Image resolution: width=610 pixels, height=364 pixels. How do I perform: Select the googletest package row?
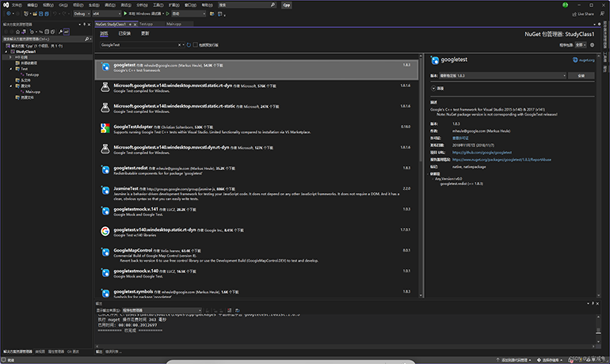click(x=257, y=70)
